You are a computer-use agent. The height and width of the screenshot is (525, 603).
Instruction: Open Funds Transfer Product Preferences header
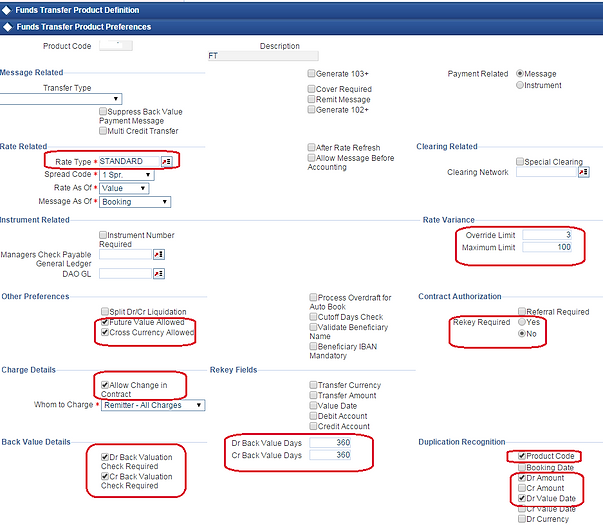click(x=302, y=27)
